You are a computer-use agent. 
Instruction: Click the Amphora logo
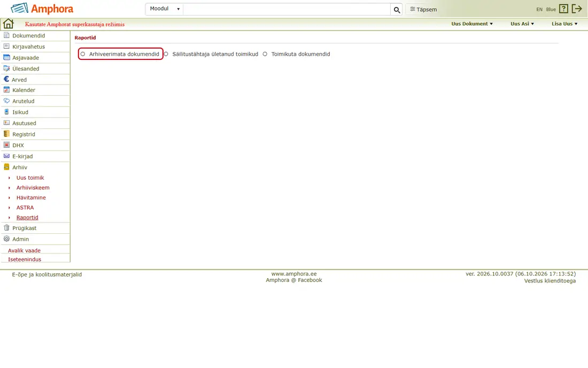click(42, 9)
